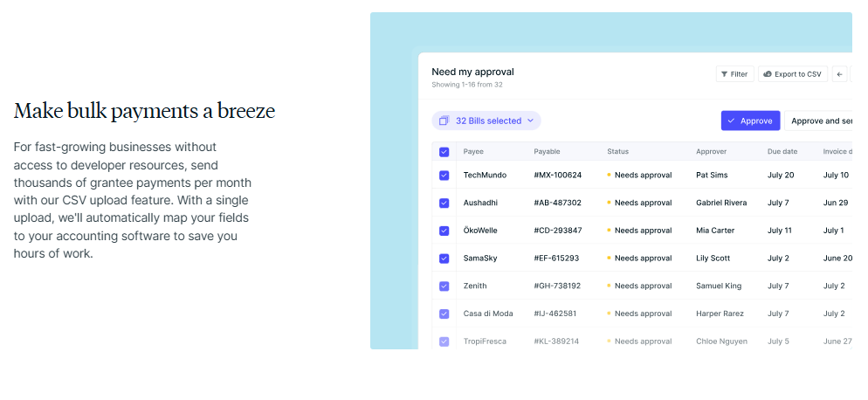Click the Filter button with funnel icon
868x400 pixels.
coord(734,74)
